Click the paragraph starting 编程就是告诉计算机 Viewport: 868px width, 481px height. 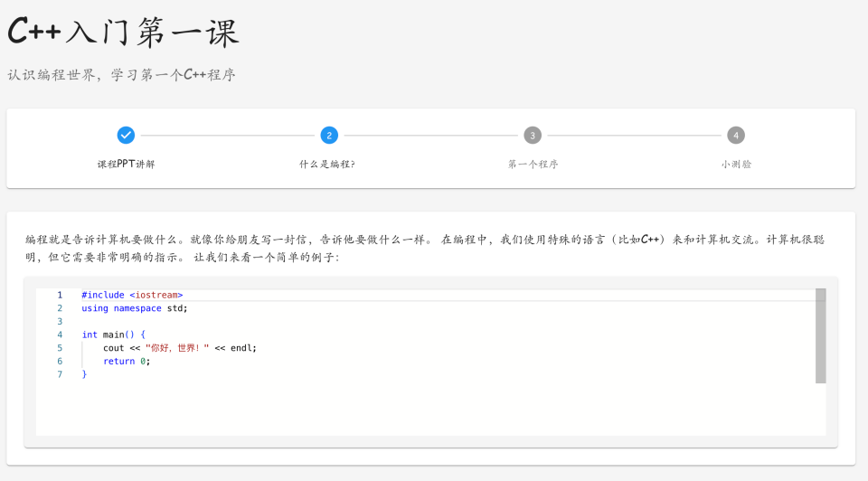tap(425, 248)
